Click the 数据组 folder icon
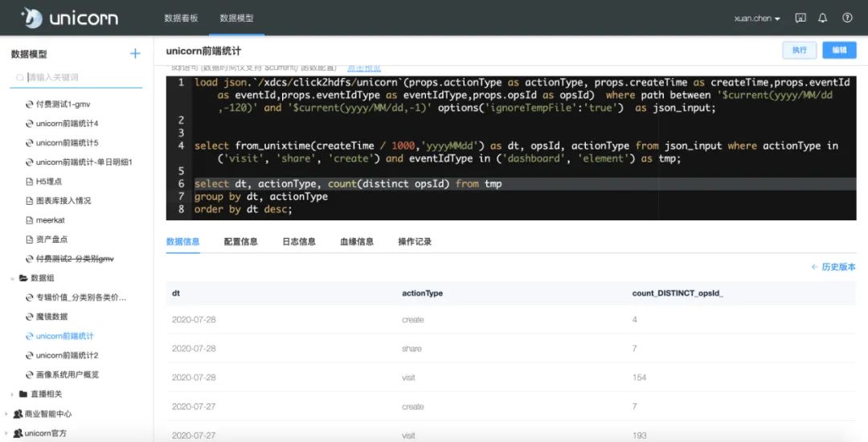The height and width of the screenshot is (442, 868). coord(23,278)
